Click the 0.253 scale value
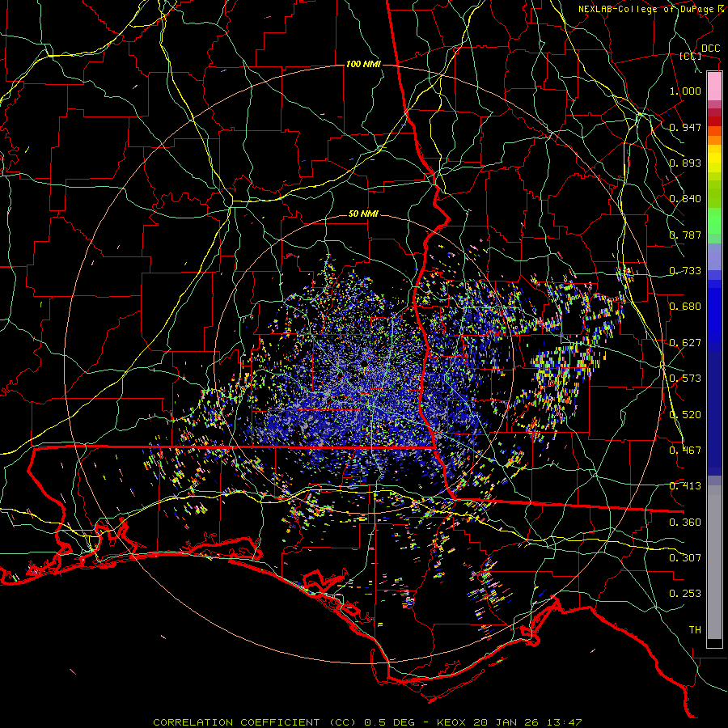This screenshot has width=728, height=728. [x=685, y=594]
